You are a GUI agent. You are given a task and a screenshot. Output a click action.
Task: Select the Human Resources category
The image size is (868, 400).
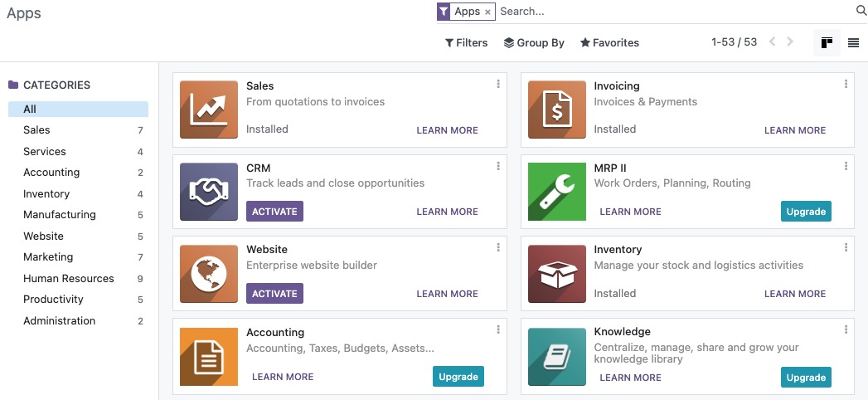[78, 278]
